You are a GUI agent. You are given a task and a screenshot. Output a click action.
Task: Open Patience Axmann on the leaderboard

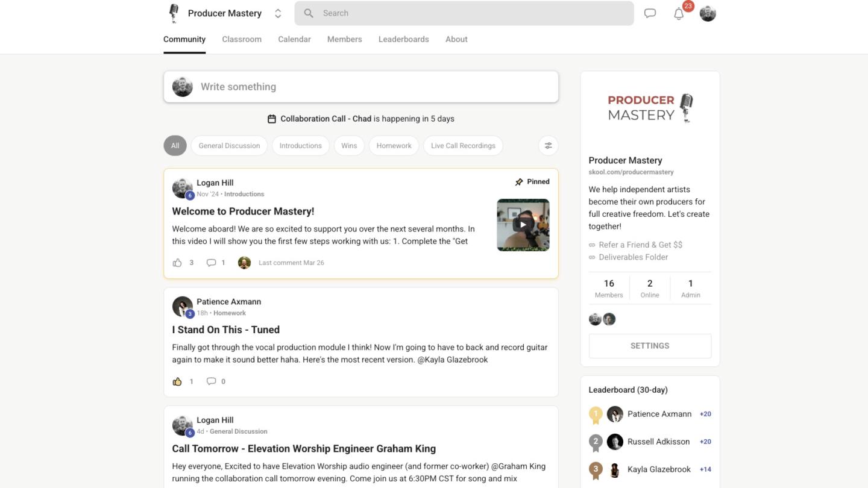point(659,414)
